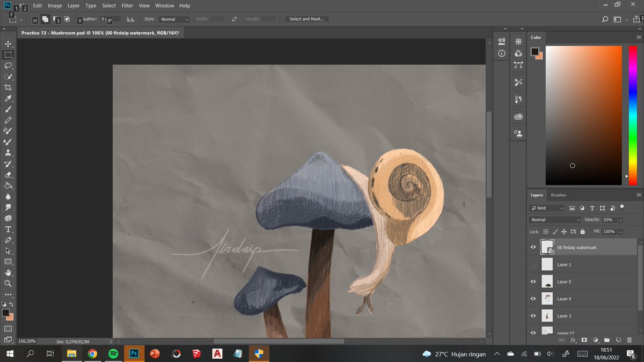Select the Crop tool
The image size is (644, 362).
point(8,87)
